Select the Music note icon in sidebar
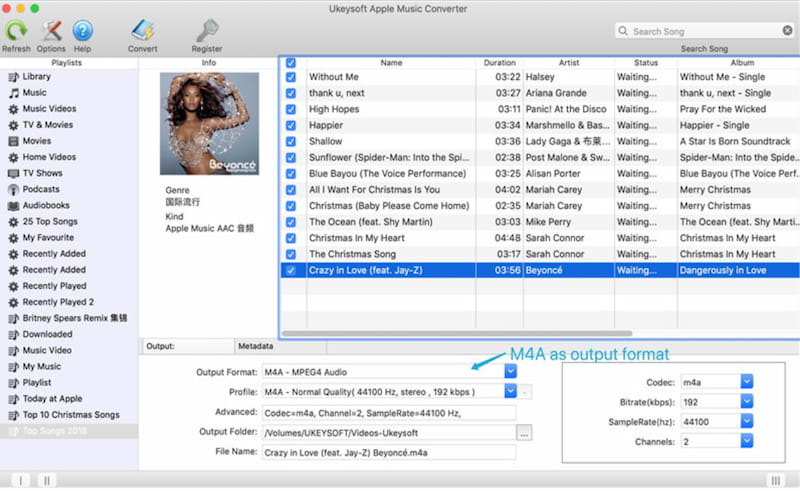The height and width of the screenshot is (491, 800). [x=14, y=93]
